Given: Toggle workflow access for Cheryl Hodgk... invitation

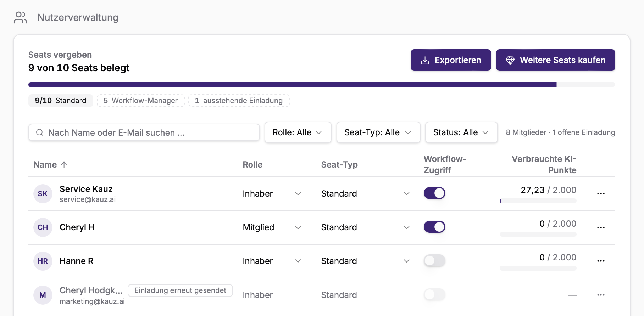Looking at the screenshot, I should point(434,294).
